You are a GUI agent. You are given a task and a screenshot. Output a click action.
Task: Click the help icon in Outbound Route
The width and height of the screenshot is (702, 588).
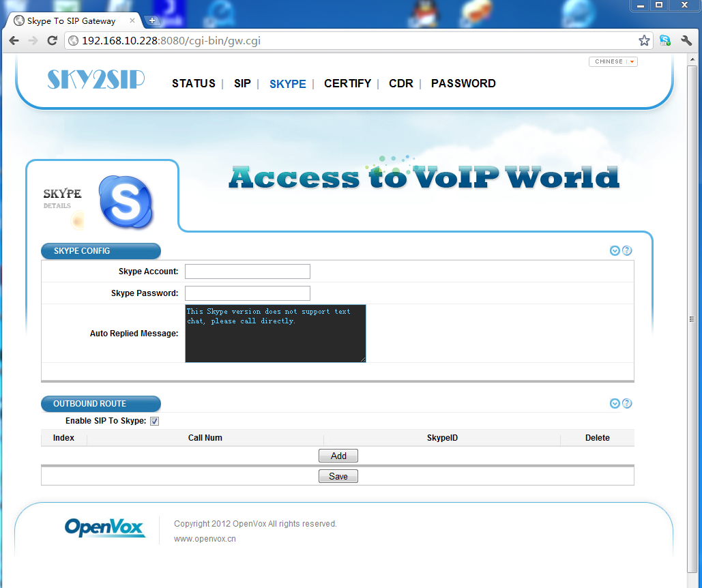click(627, 404)
